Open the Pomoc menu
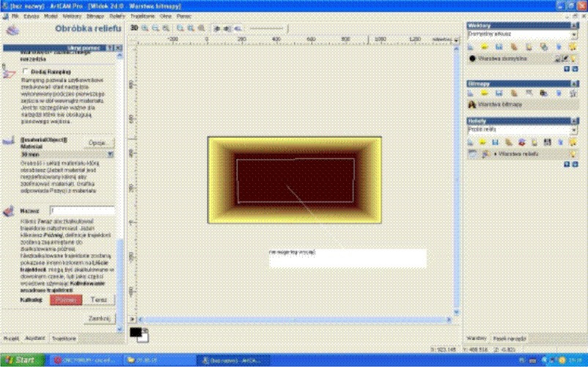The image size is (588, 367). tap(184, 16)
